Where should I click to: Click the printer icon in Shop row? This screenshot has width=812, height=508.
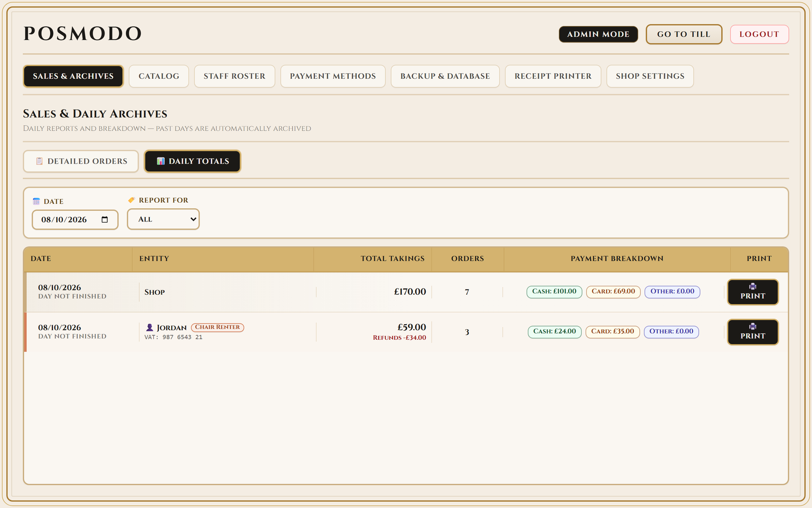coord(753,287)
